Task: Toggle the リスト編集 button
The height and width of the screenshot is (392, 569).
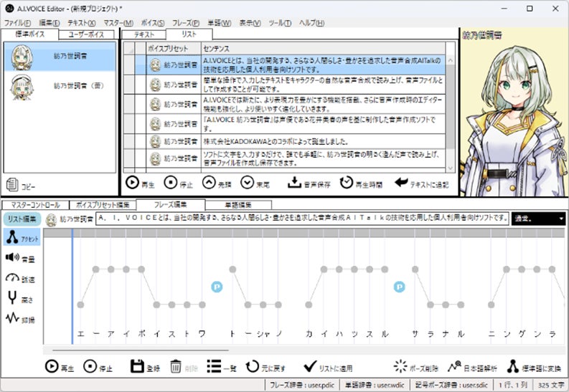Action: (22, 219)
